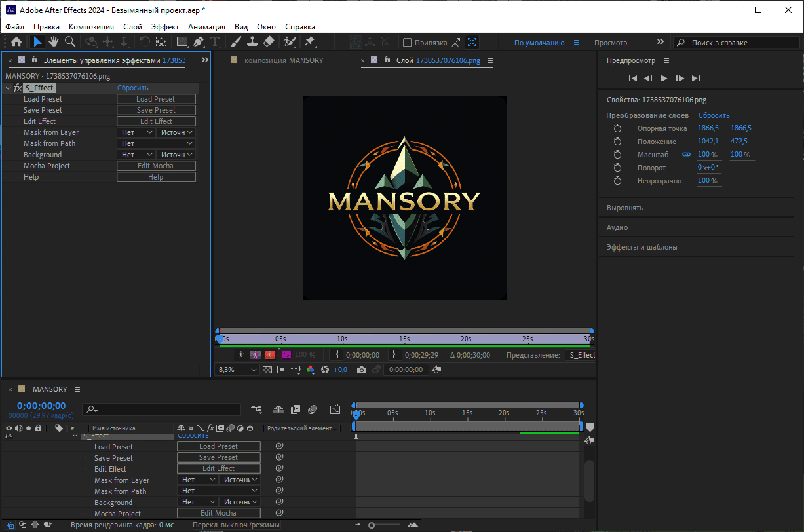The image size is (804, 532).
Task: Select the Zoom tool in the toolbar
Action: pos(69,42)
